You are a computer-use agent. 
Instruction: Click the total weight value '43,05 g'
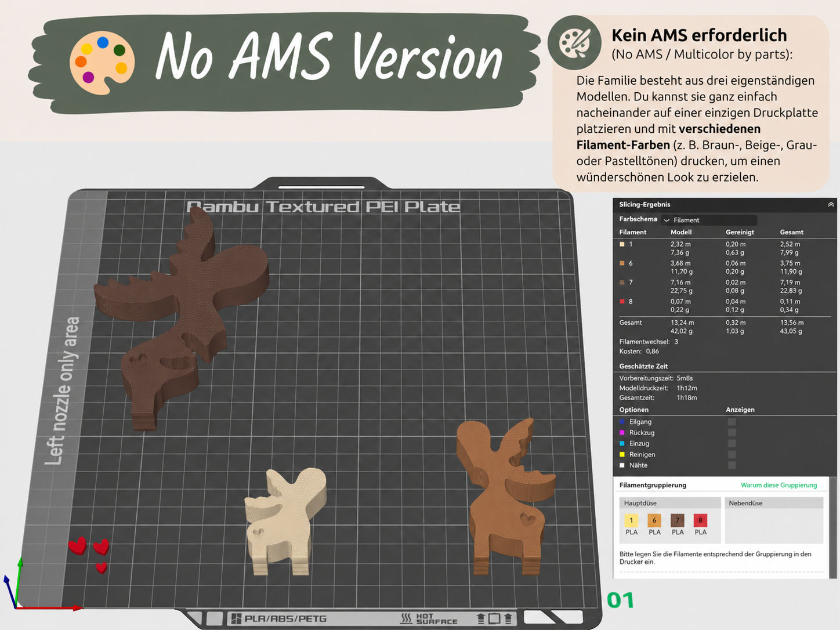(x=791, y=331)
